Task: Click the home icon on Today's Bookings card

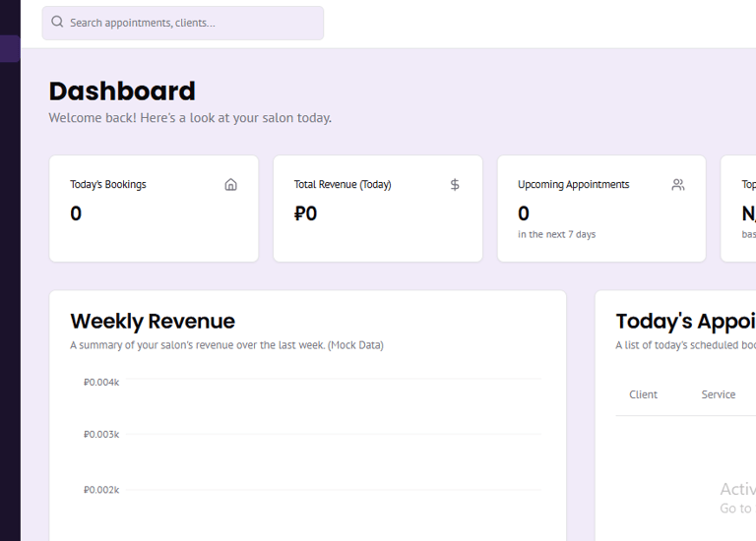Action: [231, 184]
